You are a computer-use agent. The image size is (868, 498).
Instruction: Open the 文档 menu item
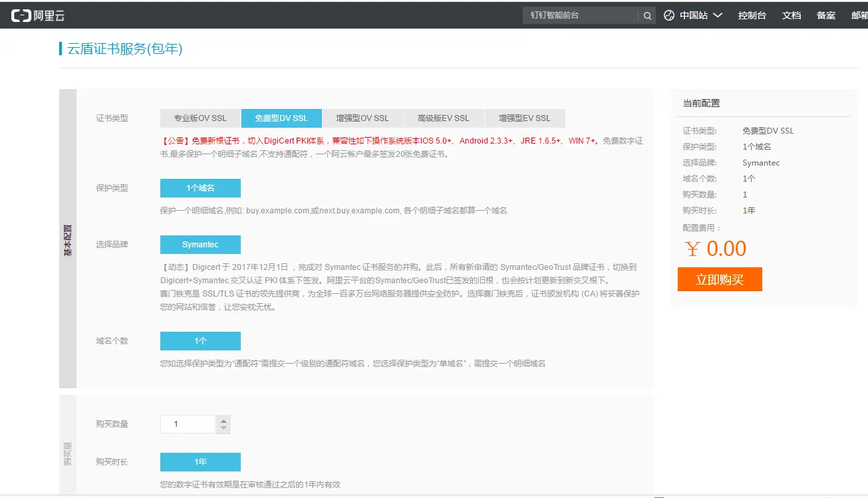coord(792,15)
